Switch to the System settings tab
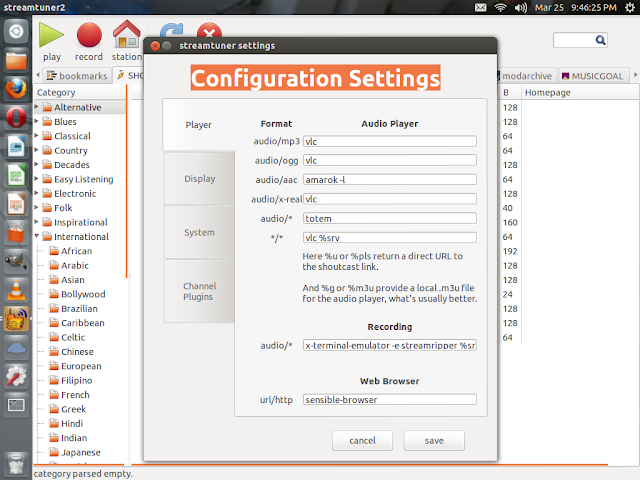 (x=199, y=232)
